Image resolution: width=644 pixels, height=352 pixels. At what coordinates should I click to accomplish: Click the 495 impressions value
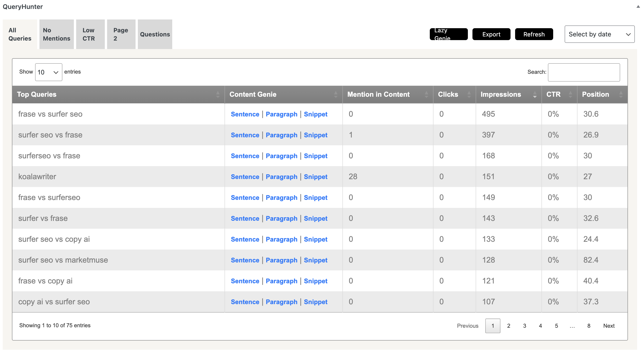click(x=488, y=114)
